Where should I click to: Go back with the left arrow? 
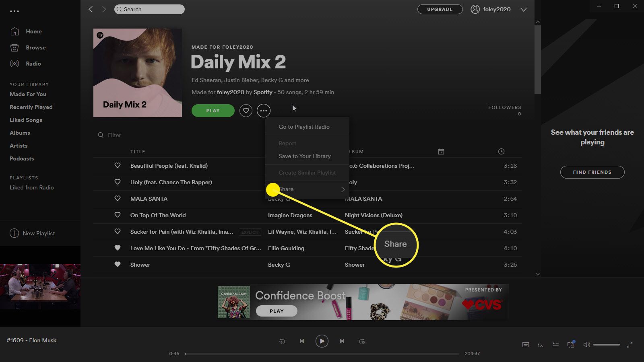[91, 9]
